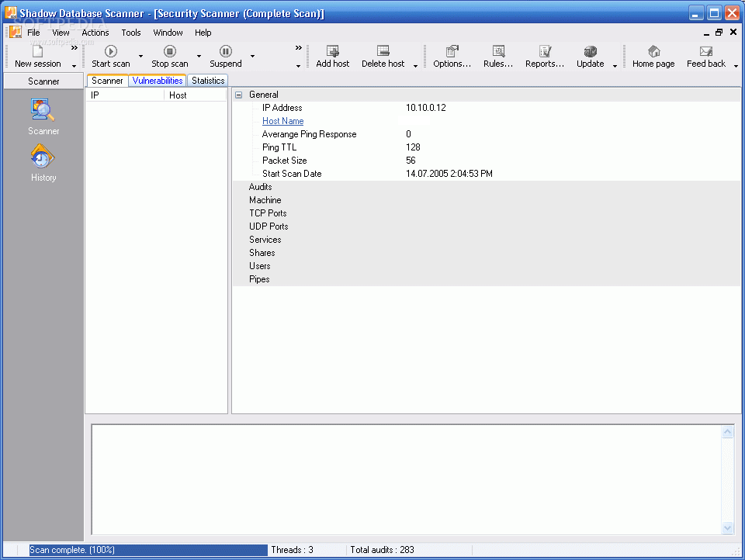Click the Scanner panel header button
The height and width of the screenshot is (560, 745).
tap(43, 81)
